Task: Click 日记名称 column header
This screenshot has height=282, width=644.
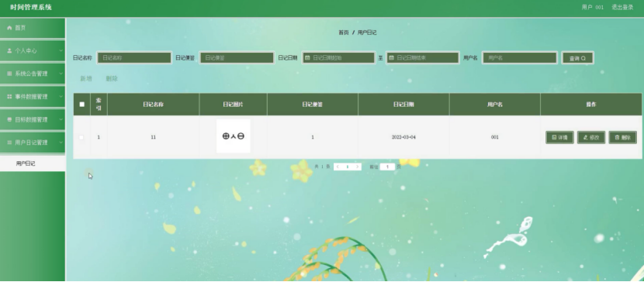Action: (153, 105)
